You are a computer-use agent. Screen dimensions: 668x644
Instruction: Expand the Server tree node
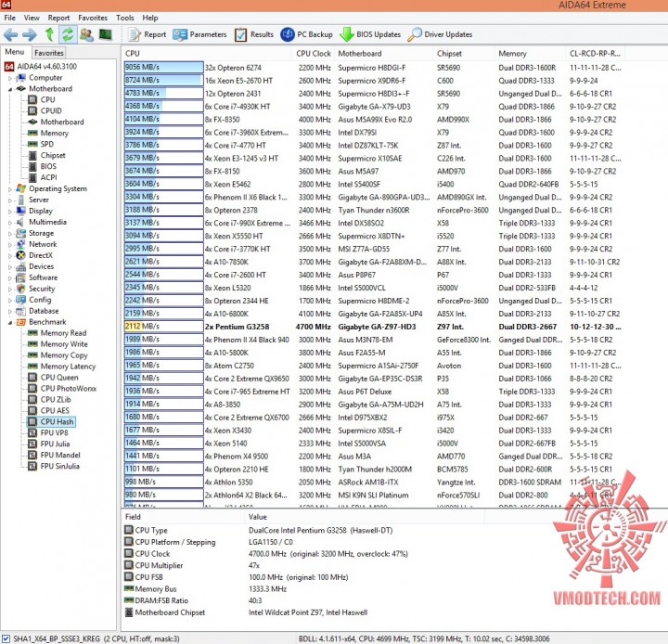pyautogui.click(x=10, y=200)
